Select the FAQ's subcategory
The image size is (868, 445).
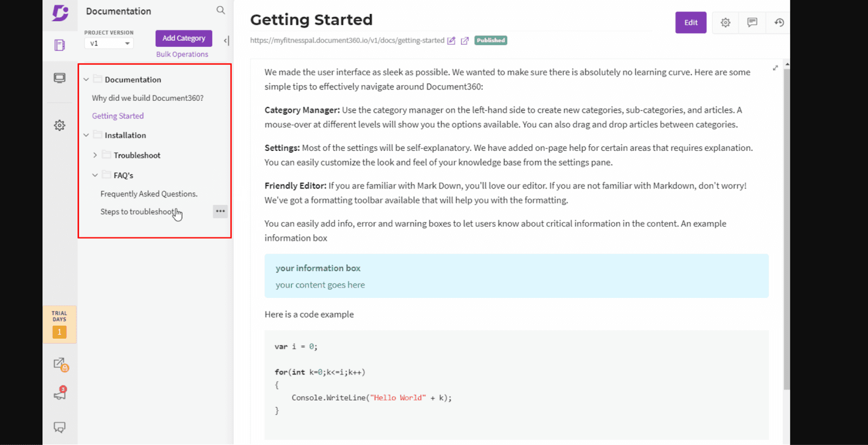124,176
